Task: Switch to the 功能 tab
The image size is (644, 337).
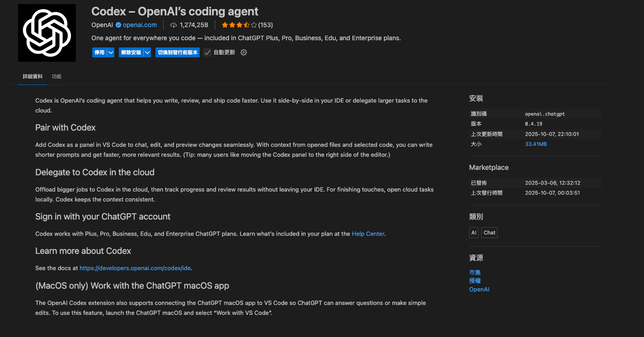Action: pos(56,76)
